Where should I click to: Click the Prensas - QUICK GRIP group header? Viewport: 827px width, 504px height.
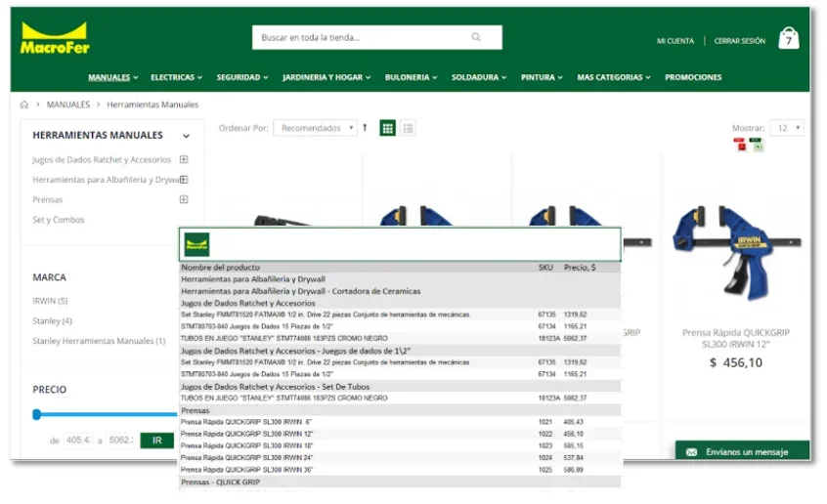pyautogui.click(x=401, y=482)
